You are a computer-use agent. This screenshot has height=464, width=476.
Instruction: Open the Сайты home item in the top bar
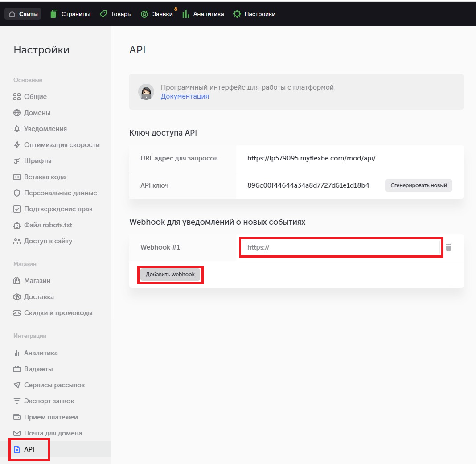pos(23,14)
